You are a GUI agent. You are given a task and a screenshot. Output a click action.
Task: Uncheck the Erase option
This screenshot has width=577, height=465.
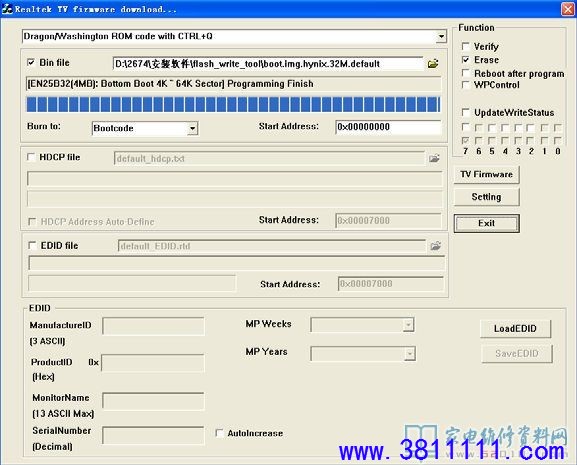(466, 59)
